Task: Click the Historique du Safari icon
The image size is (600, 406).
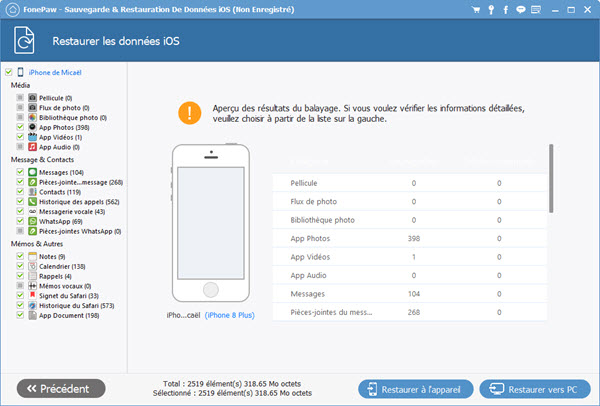Action: pyautogui.click(x=33, y=305)
